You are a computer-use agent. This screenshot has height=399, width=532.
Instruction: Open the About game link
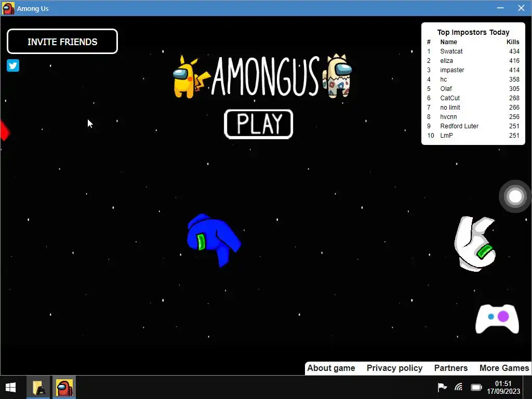click(x=331, y=368)
